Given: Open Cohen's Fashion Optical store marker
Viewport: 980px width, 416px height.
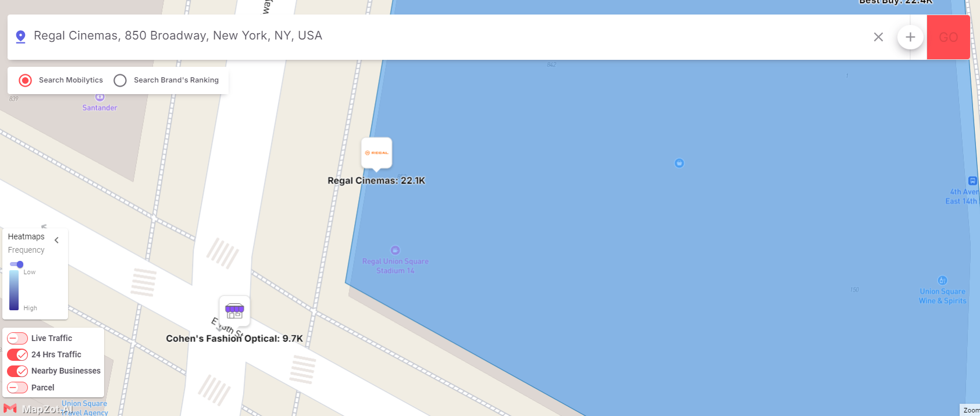Looking at the screenshot, I should (234, 311).
